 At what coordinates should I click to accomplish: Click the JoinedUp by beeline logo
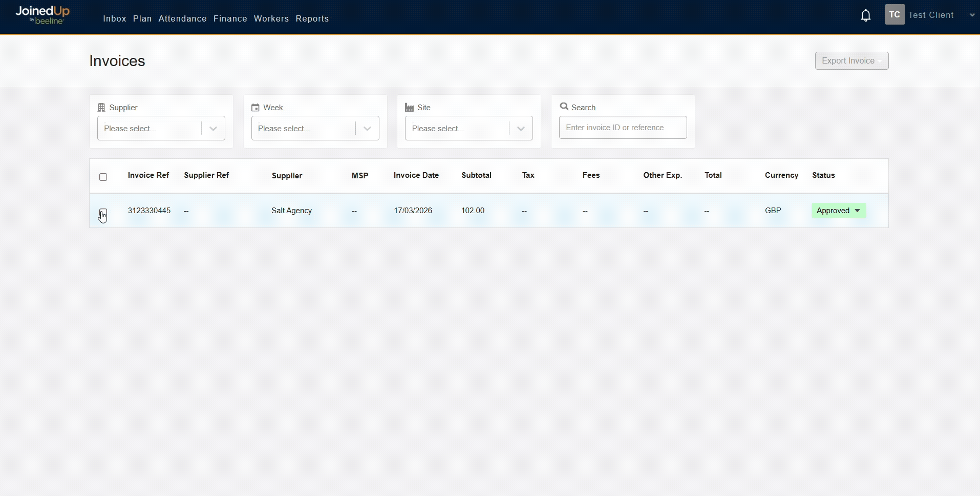(42, 15)
